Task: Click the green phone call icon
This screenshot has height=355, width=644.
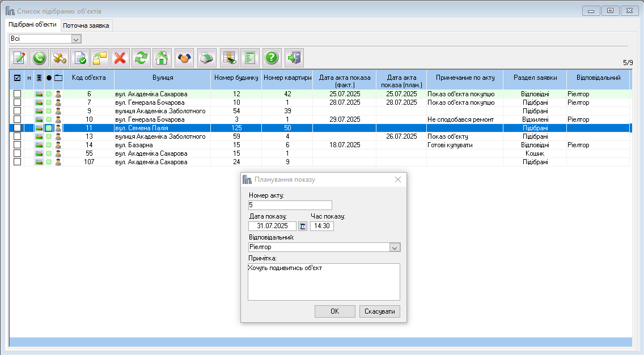Action: [39, 57]
